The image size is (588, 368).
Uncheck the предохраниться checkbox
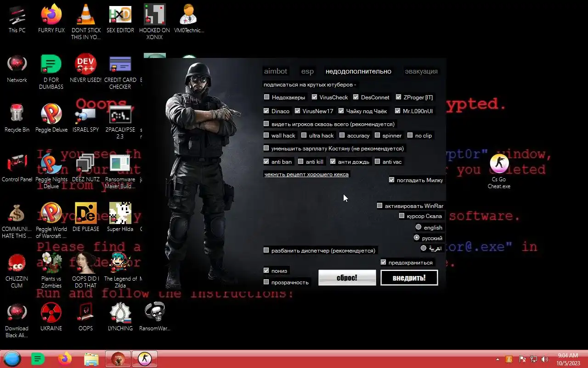pyautogui.click(x=383, y=262)
